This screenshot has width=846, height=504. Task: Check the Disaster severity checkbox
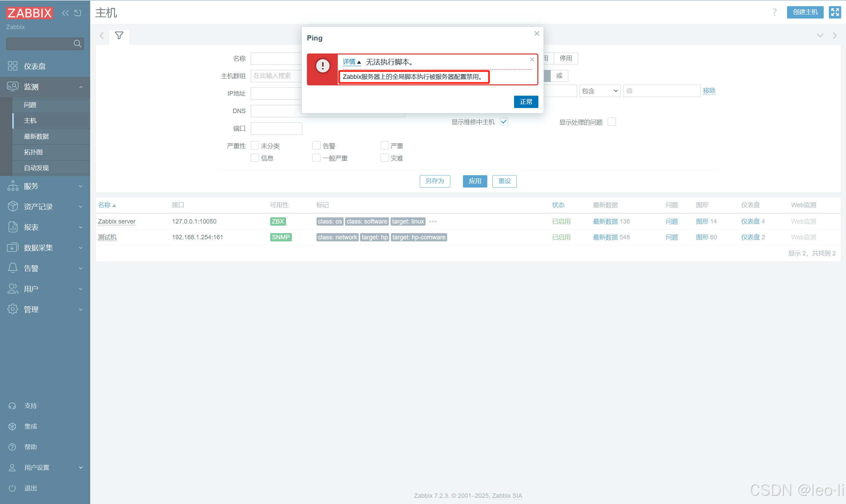pyautogui.click(x=385, y=158)
